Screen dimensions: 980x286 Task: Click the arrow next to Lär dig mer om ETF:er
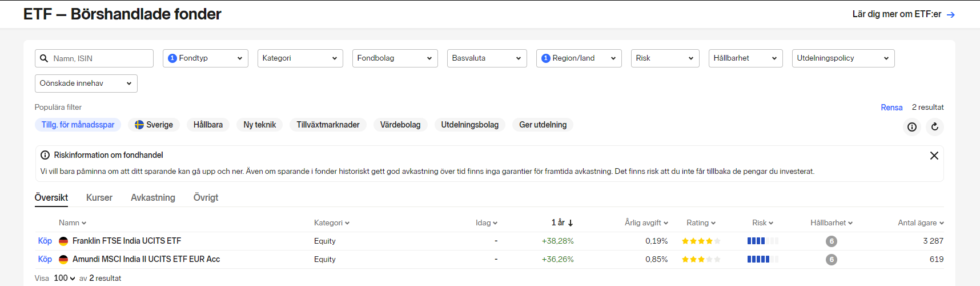pos(951,15)
